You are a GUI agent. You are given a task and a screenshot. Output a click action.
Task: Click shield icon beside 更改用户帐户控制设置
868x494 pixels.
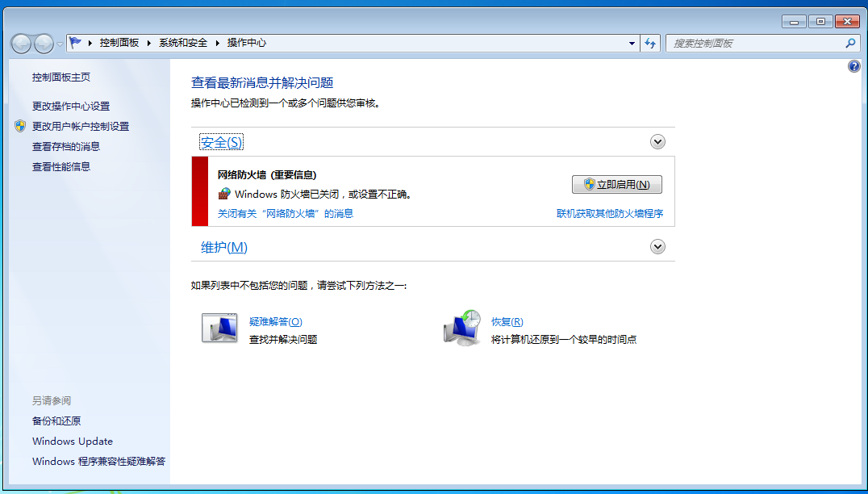click(x=20, y=126)
